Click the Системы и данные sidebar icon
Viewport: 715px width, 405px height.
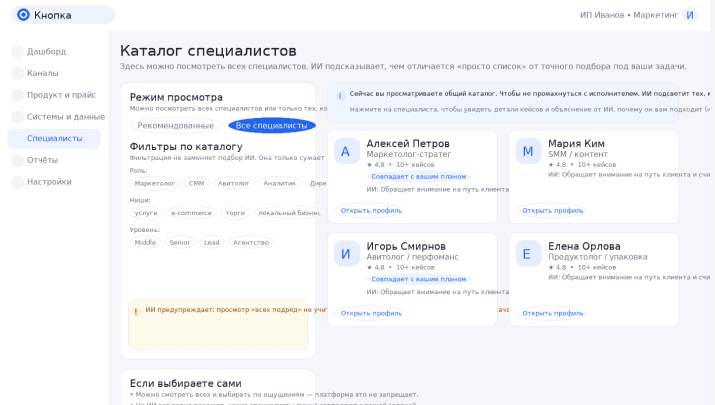point(17,117)
